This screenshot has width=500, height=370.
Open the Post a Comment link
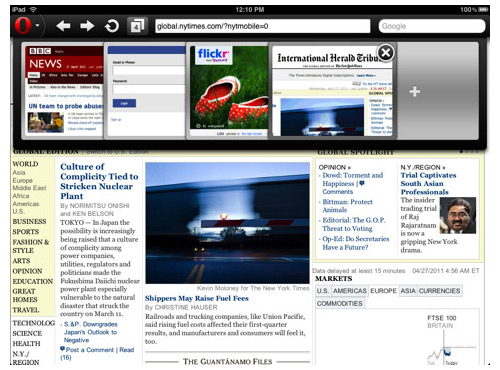coord(90,350)
